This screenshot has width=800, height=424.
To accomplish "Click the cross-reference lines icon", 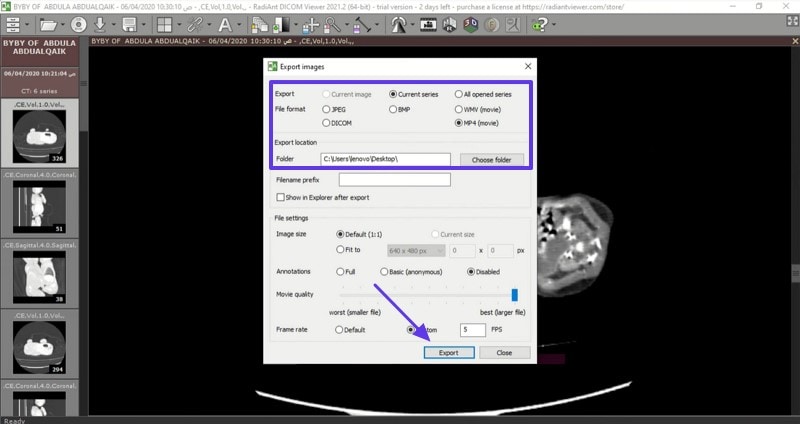I will point(398,24).
